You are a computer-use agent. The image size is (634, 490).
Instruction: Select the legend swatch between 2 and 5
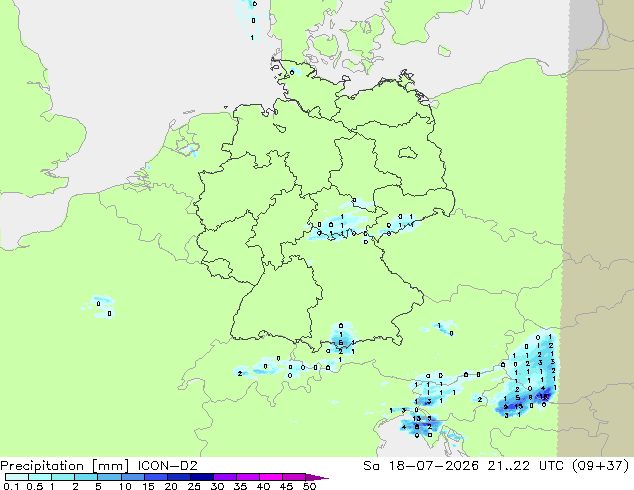coord(86,477)
